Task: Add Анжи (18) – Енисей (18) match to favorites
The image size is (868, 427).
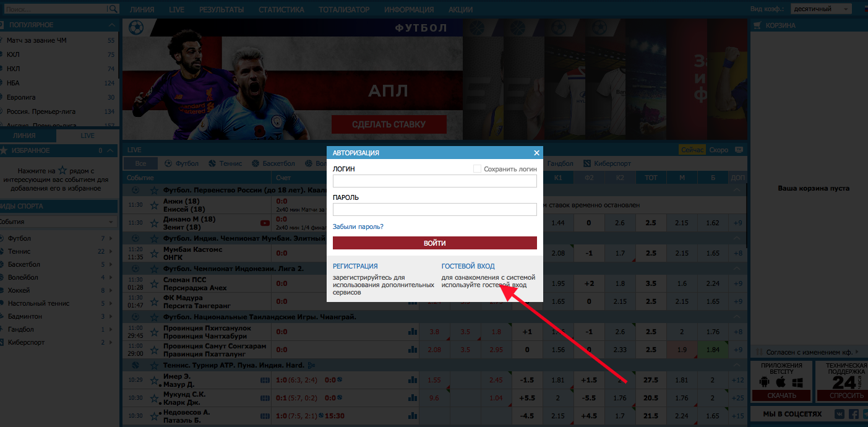Action: coord(155,205)
